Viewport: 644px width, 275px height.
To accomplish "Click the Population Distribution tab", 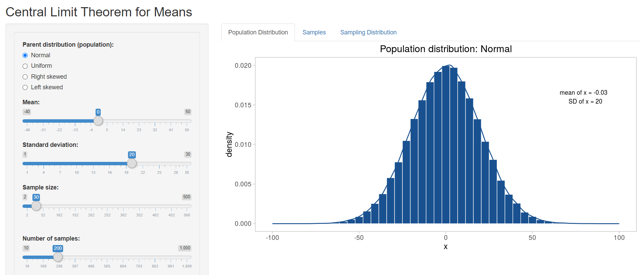I will (x=258, y=32).
